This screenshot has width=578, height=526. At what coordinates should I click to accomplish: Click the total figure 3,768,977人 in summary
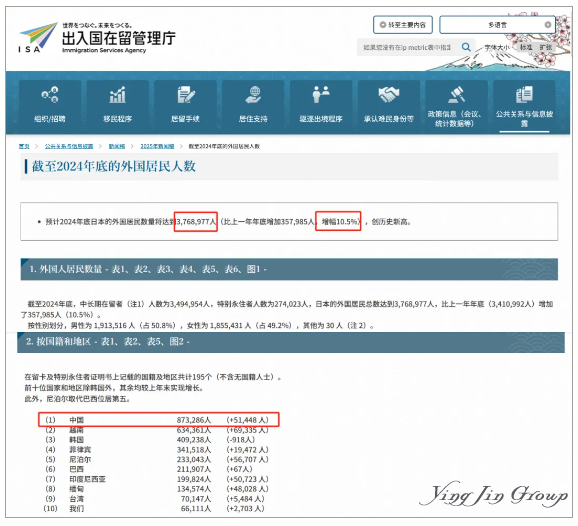(x=196, y=222)
